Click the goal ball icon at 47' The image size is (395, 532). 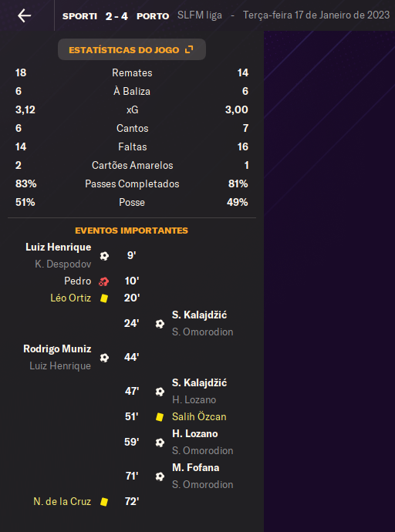(160, 392)
